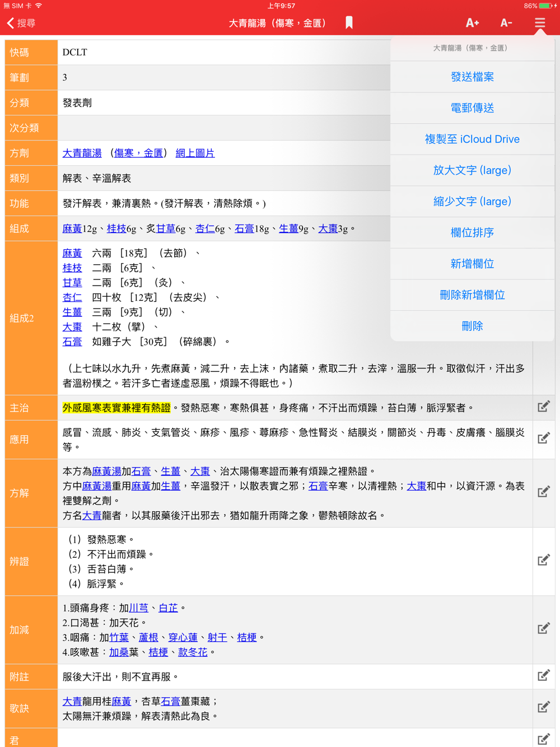Open 傷寒，金匱 link in 方劑 row

click(138, 153)
